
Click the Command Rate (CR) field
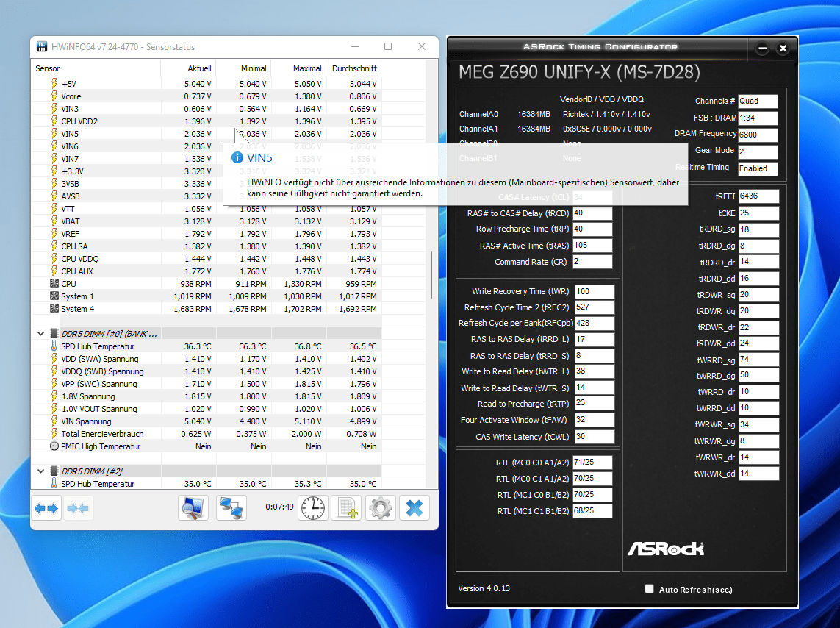pyautogui.click(x=592, y=262)
